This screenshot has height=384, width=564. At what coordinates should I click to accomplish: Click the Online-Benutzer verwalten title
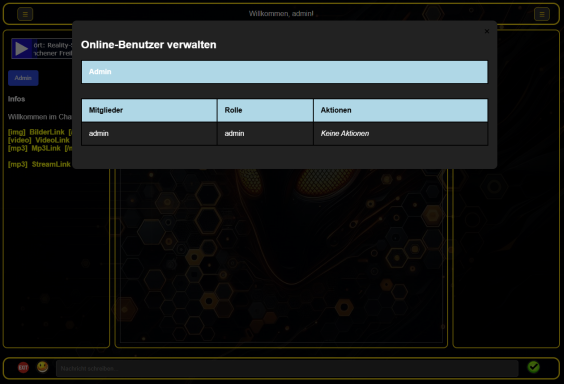coord(149,45)
